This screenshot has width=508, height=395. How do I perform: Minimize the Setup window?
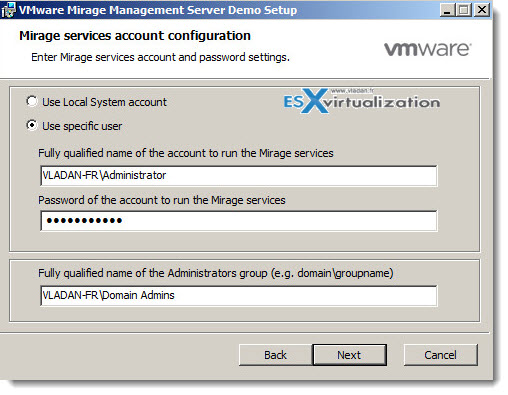[448, 10]
